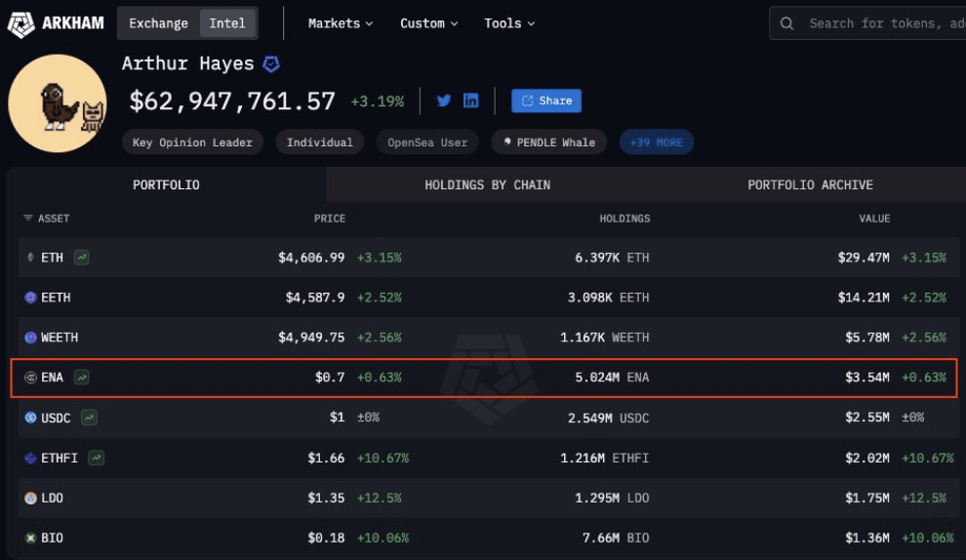Show +39 MORE tags
966x560 pixels.
click(656, 142)
